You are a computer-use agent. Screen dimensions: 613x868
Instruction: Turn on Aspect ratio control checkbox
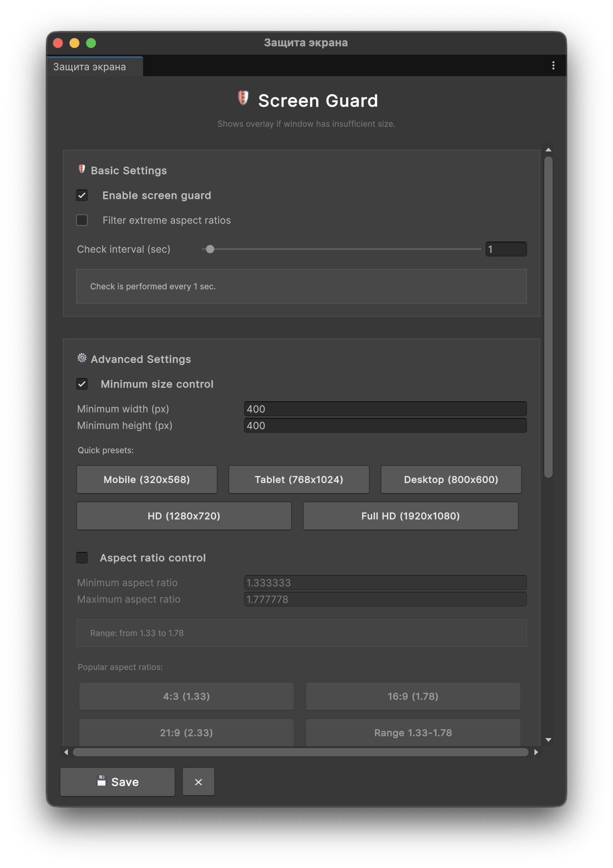(x=82, y=558)
